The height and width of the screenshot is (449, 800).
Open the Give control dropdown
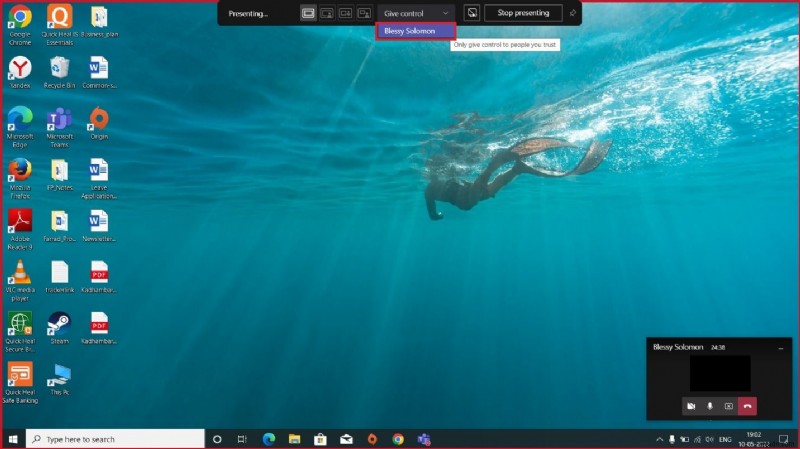(x=416, y=13)
